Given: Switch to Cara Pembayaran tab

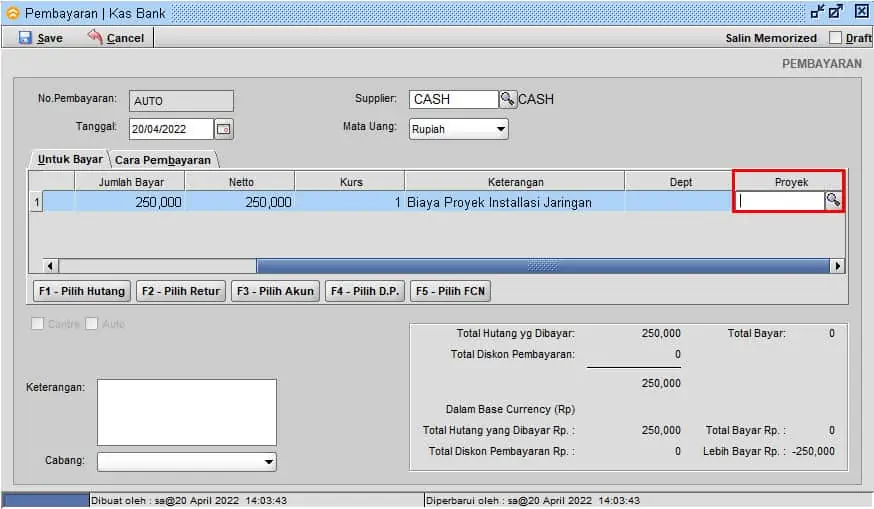Looking at the screenshot, I should pyautogui.click(x=163, y=160).
